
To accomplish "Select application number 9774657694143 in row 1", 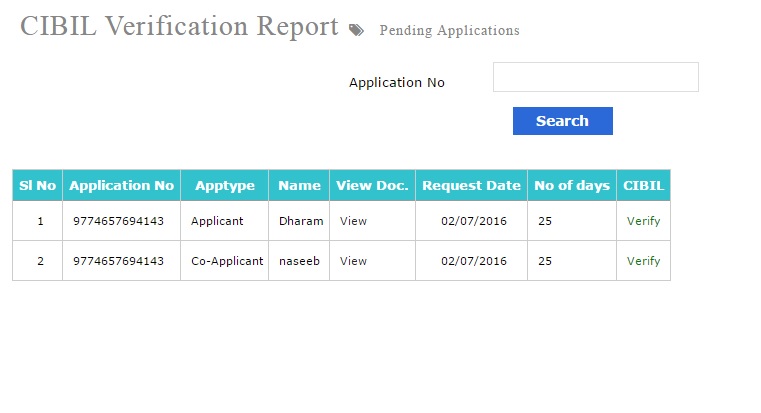I will (118, 221).
